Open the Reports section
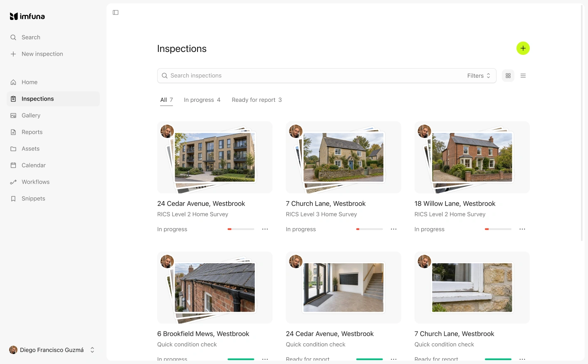 (x=53, y=132)
